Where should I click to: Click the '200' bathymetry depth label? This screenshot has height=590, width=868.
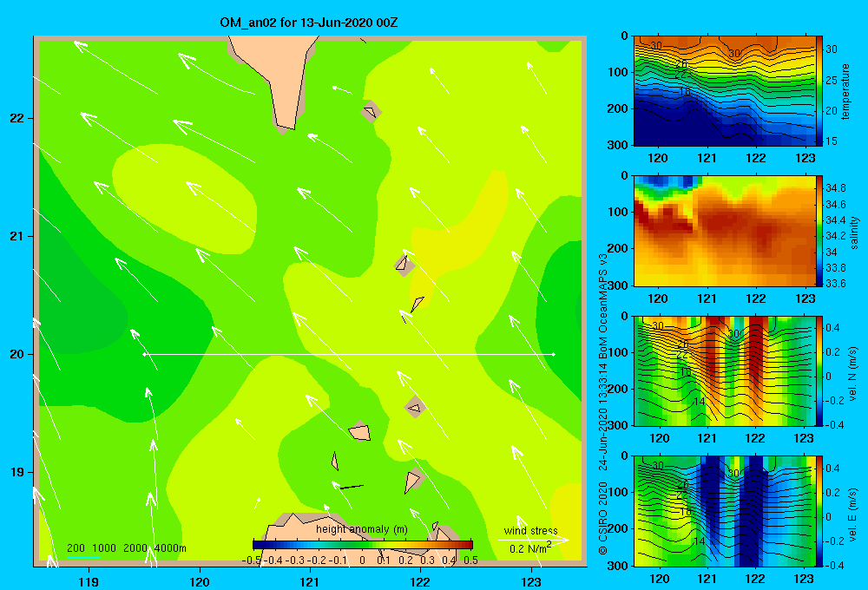pyautogui.click(x=76, y=548)
